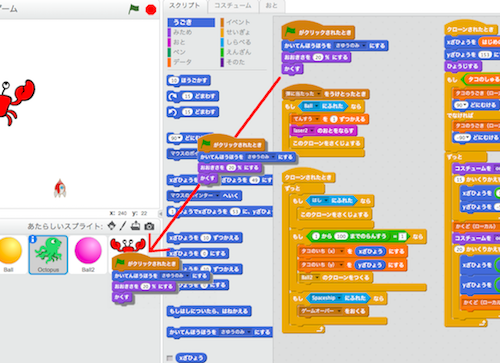
Task: Click the xざひょうを 0 にする palette block
Action: (x=198, y=254)
